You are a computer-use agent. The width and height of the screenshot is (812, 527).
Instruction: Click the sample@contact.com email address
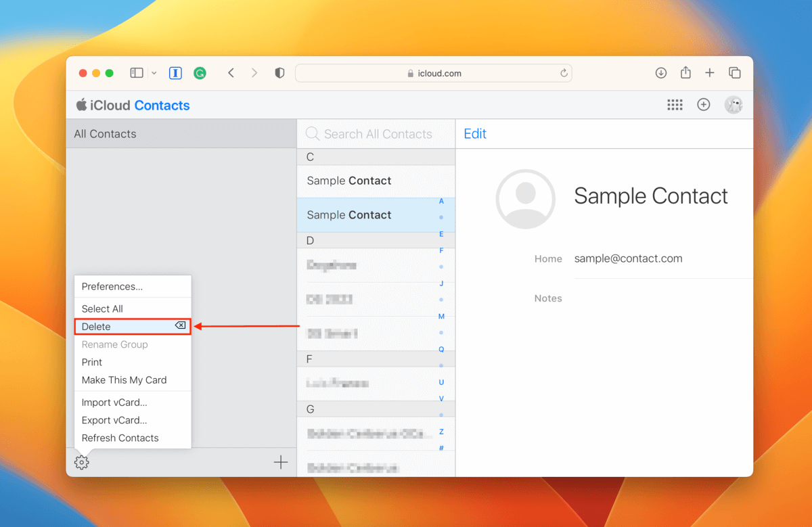[x=628, y=258]
